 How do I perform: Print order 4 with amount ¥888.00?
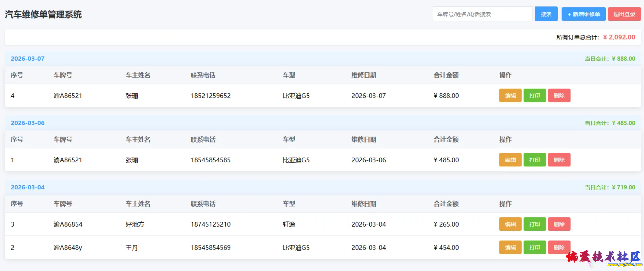[x=535, y=96]
